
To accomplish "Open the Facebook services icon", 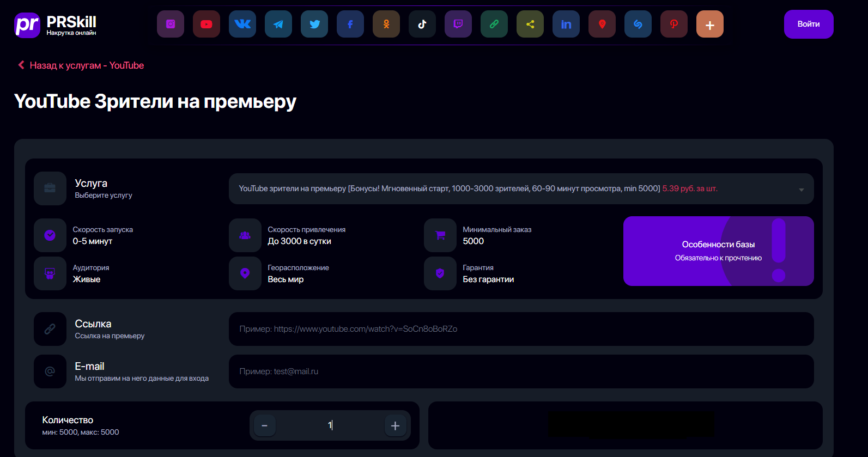I will pyautogui.click(x=350, y=24).
